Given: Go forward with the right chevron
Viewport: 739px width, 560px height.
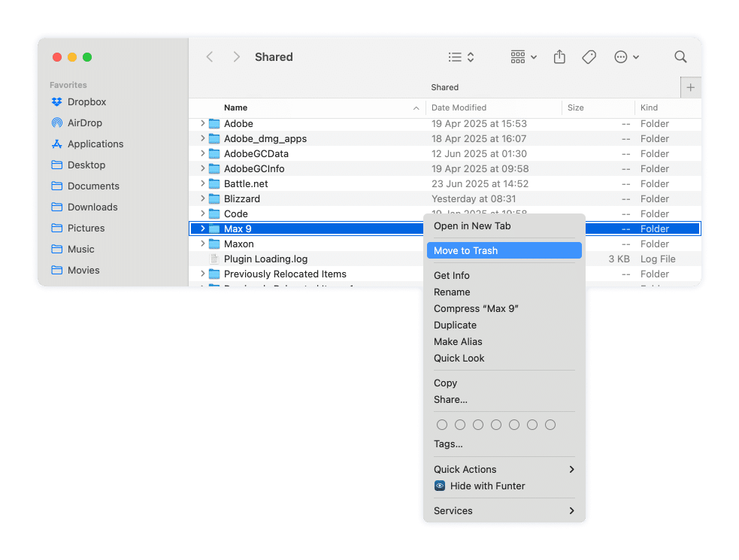Looking at the screenshot, I should [x=237, y=57].
